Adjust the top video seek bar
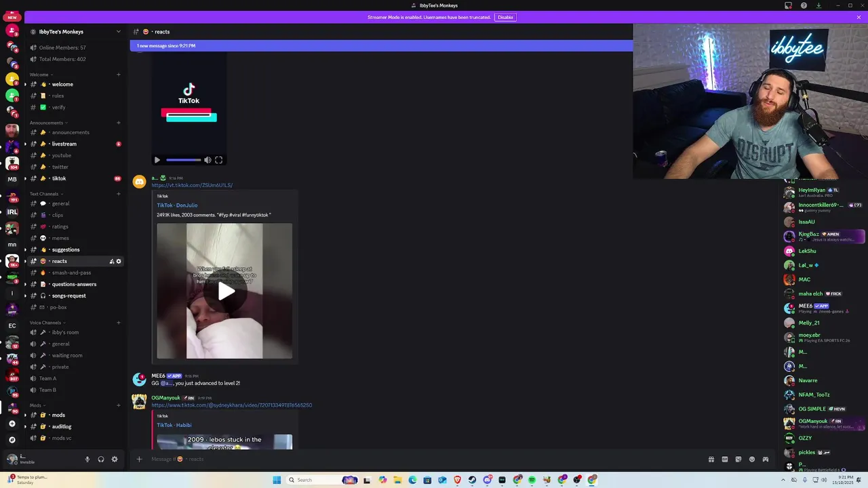868x488 pixels. [x=183, y=160]
